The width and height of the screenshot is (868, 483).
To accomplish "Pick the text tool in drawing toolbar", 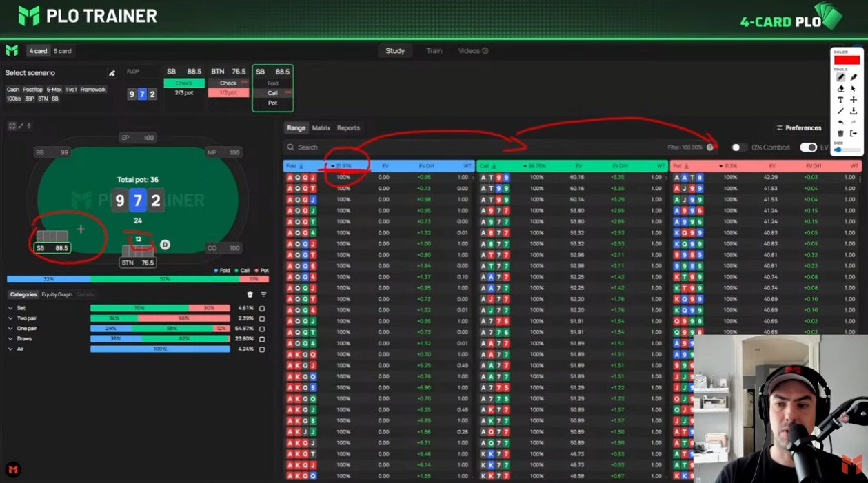I will [x=840, y=100].
